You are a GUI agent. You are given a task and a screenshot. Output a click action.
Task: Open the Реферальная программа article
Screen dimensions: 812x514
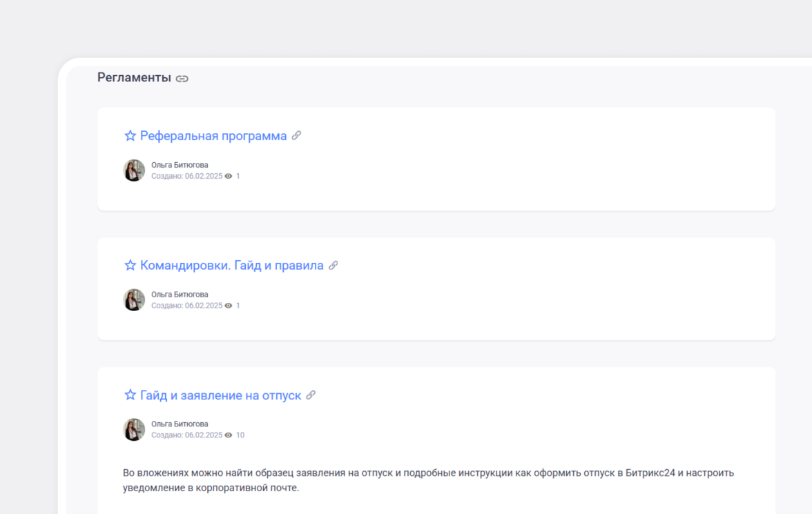(x=213, y=136)
